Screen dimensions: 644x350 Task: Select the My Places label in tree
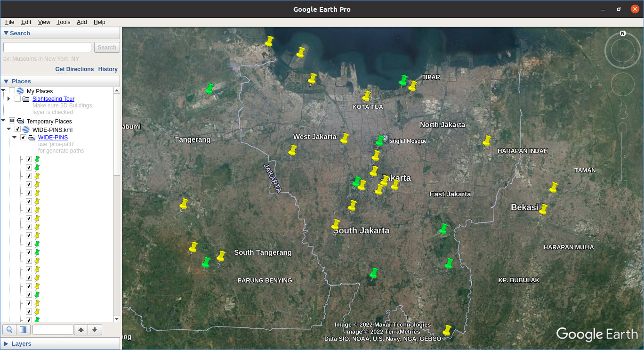(x=40, y=91)
